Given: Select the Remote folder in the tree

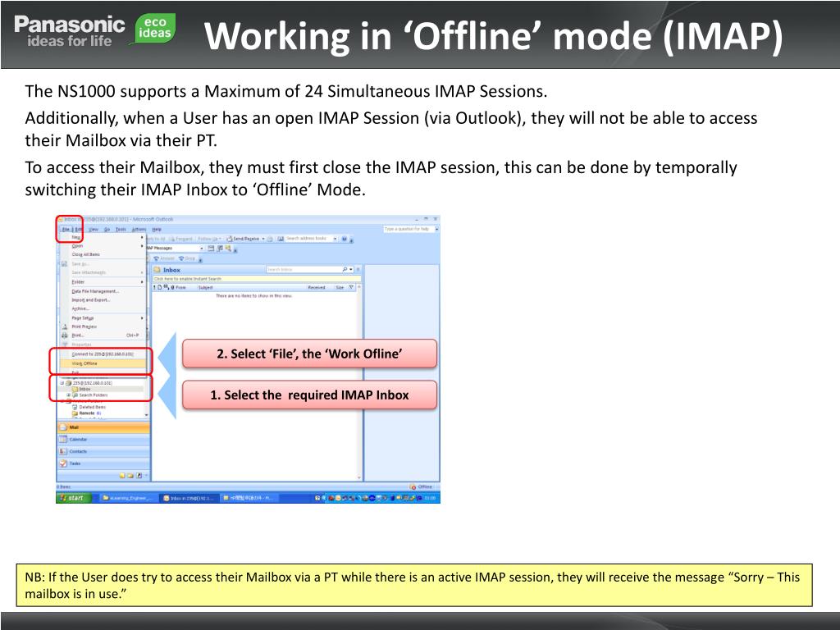Looking at the screenshot, I should click(x=87, y=413).
